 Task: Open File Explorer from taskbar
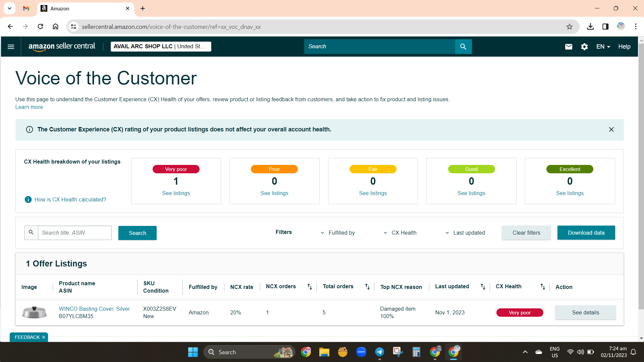pos(324,352)
